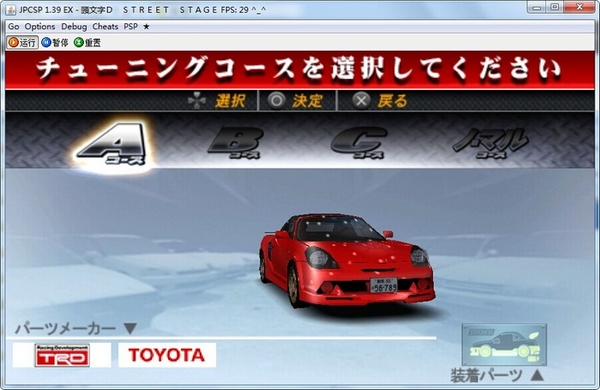Open the equipped parts car thumbnail

click(504, 344)
